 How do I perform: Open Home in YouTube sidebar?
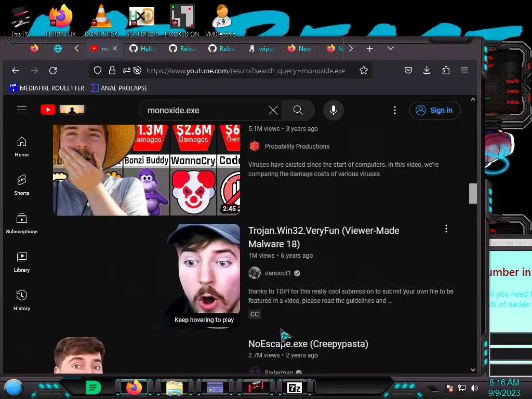(x=22, y=147)
